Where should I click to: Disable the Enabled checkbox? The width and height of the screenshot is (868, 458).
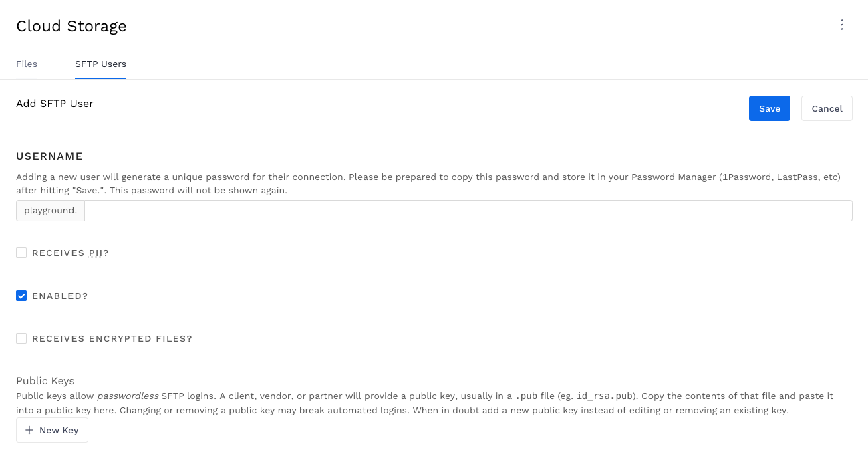pyautogui.click(x=21, y=296)
